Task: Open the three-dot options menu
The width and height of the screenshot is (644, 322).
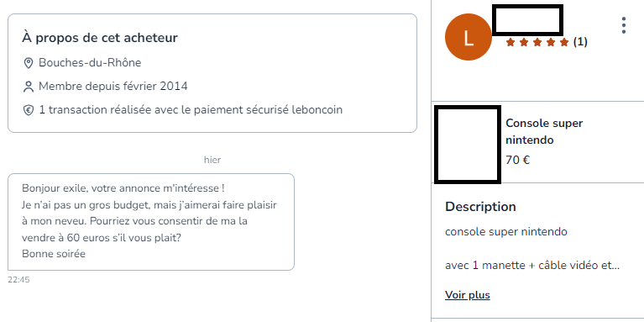Action: [x=624, y=25]
